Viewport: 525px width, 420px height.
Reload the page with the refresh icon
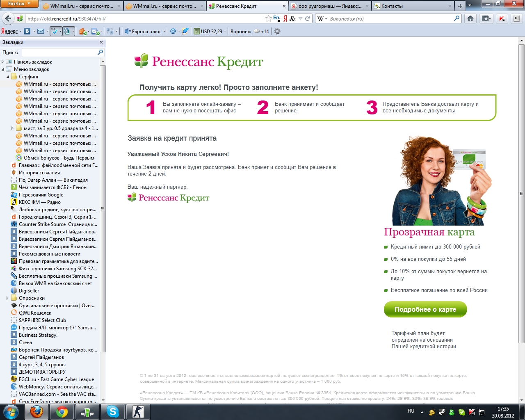coord(307,18)
